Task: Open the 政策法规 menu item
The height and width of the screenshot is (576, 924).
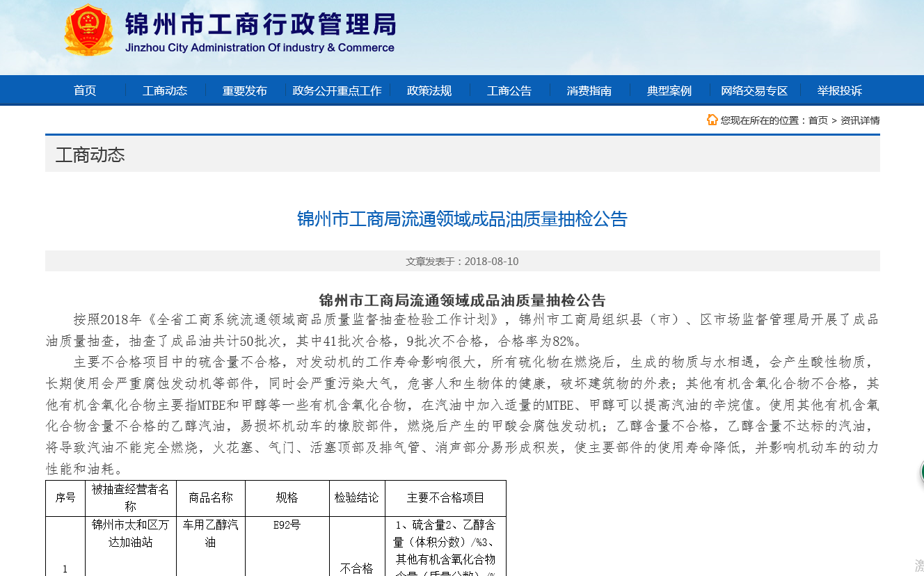Action: pos(429,90)
